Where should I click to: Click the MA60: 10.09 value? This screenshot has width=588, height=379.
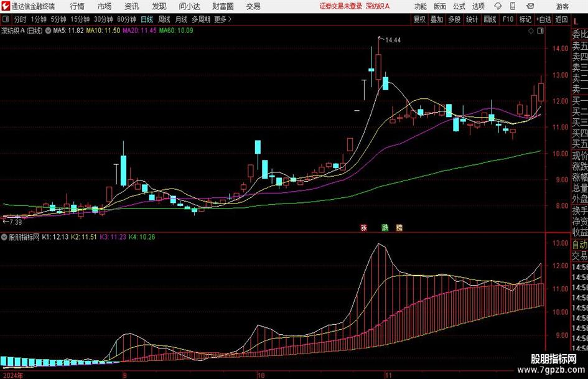[x=176, y=30]
